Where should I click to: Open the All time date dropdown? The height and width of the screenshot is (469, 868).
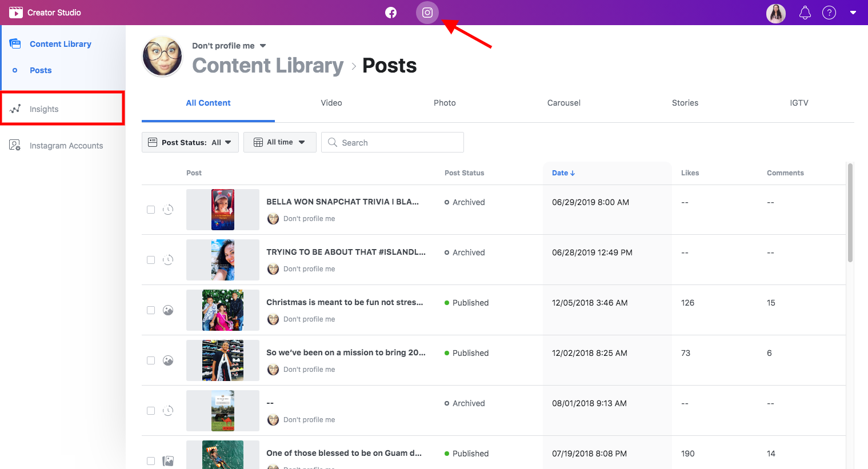pos(280,142)
